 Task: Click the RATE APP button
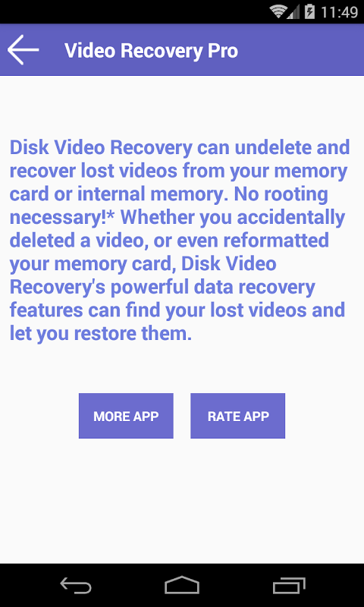238,416
